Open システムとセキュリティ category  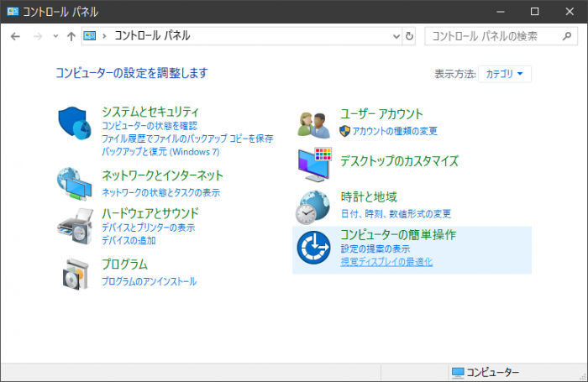coord(150,112)
